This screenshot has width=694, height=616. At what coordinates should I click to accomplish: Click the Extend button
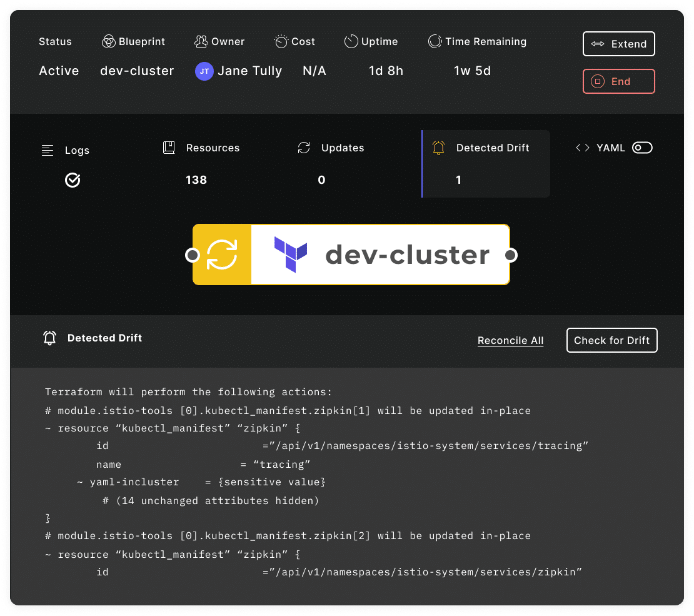pyautogui.click(x=618, y=44)
